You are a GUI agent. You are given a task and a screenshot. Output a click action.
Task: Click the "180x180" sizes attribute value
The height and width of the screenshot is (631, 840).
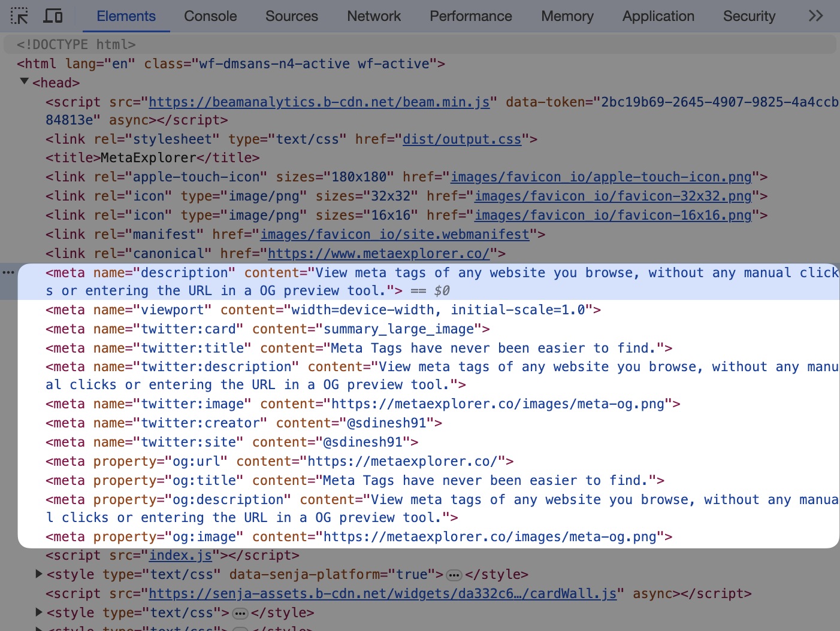[x=359, y=177]
